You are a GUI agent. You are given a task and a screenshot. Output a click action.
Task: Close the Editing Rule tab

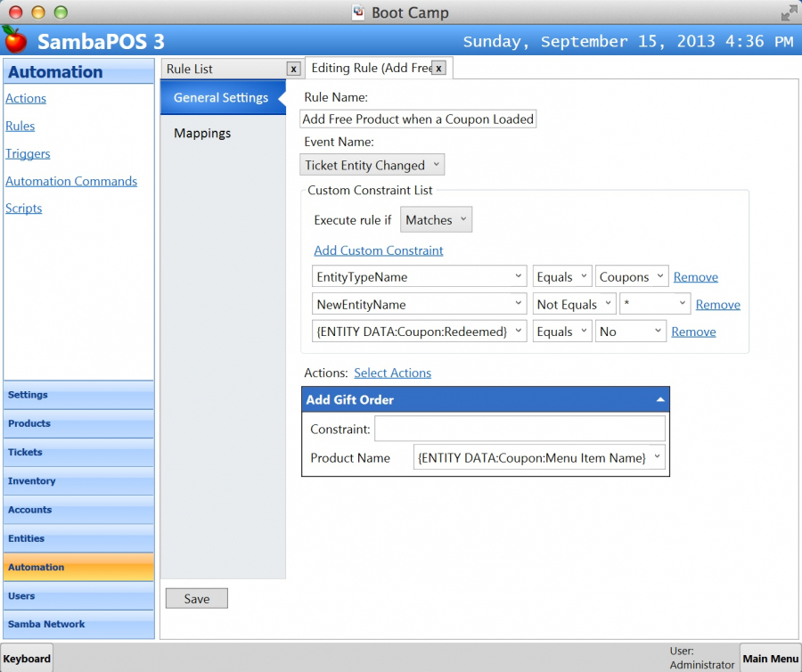pyautogui.click(x=438, y=68)
